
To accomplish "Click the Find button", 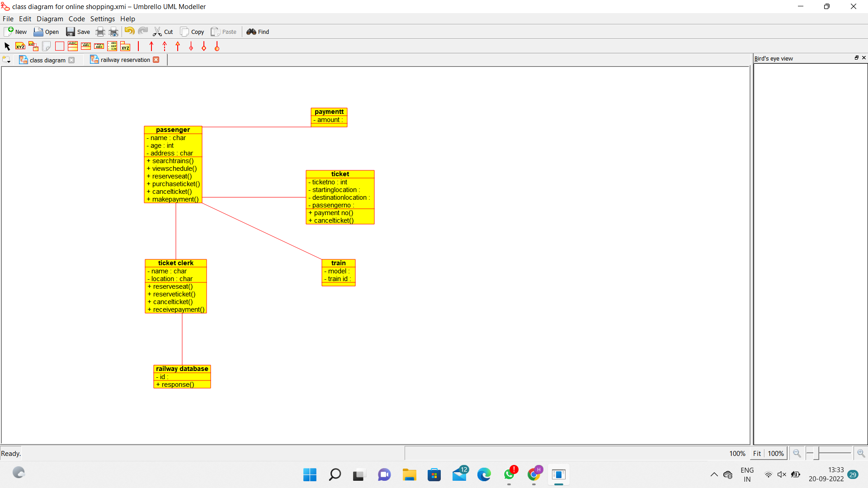I will coord(258,32).
